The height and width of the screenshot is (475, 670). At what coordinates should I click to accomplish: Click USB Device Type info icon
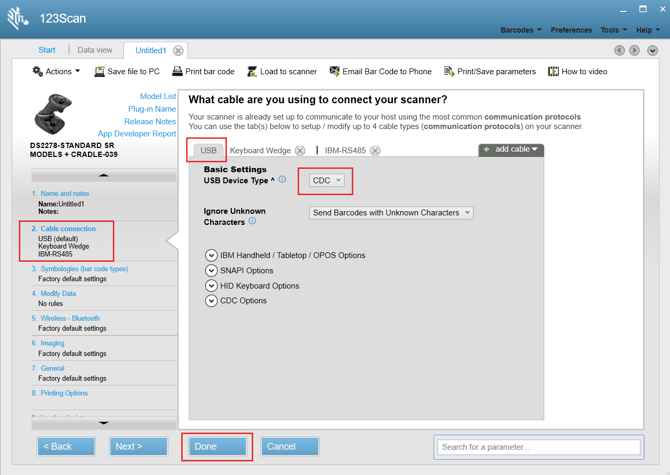pyautogui.click(x=282, y=180)
